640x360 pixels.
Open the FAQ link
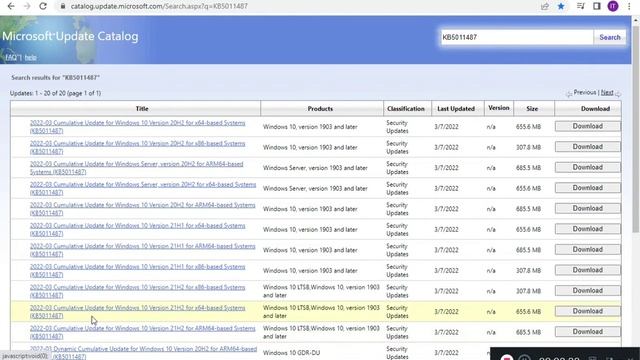[x=13, y=58]
